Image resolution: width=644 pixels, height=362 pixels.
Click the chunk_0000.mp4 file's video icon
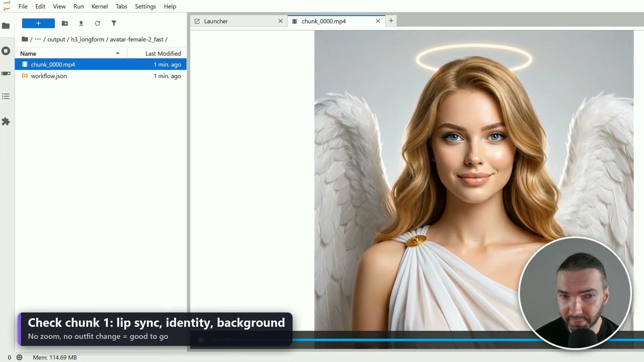click(25, 64)
